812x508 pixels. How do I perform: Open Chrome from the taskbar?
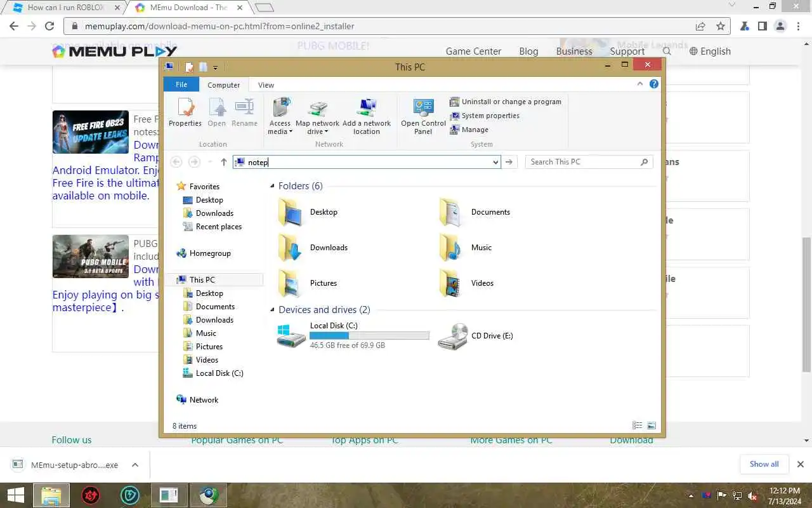click(209, 495)
